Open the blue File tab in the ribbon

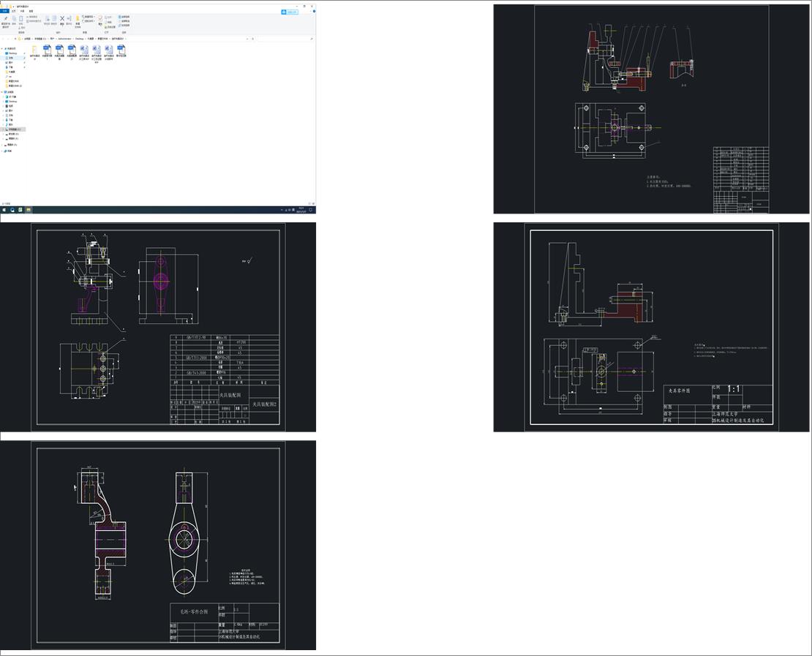point(4,11)
